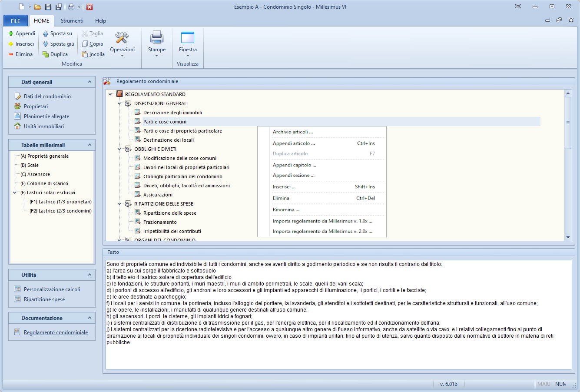This screenshot has width=580, height=392.
Task: Collapse the RIPARTIZIONE DELLE SPESE chapter
Action: coord(119,204)
